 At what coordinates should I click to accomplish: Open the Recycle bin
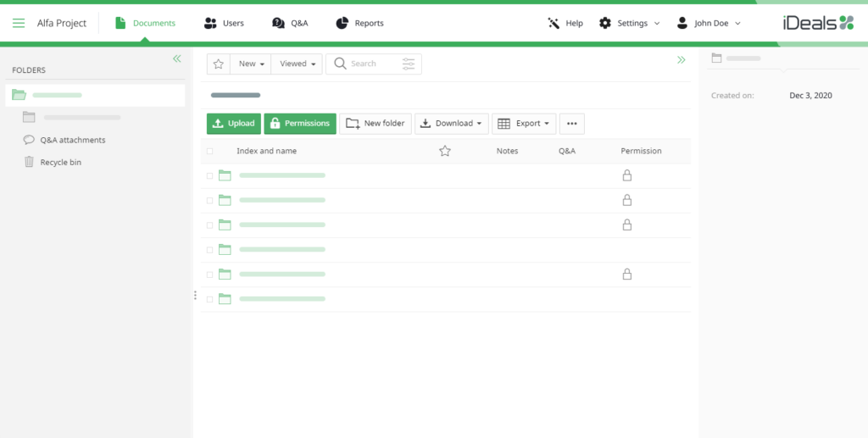tap(60, 162)
